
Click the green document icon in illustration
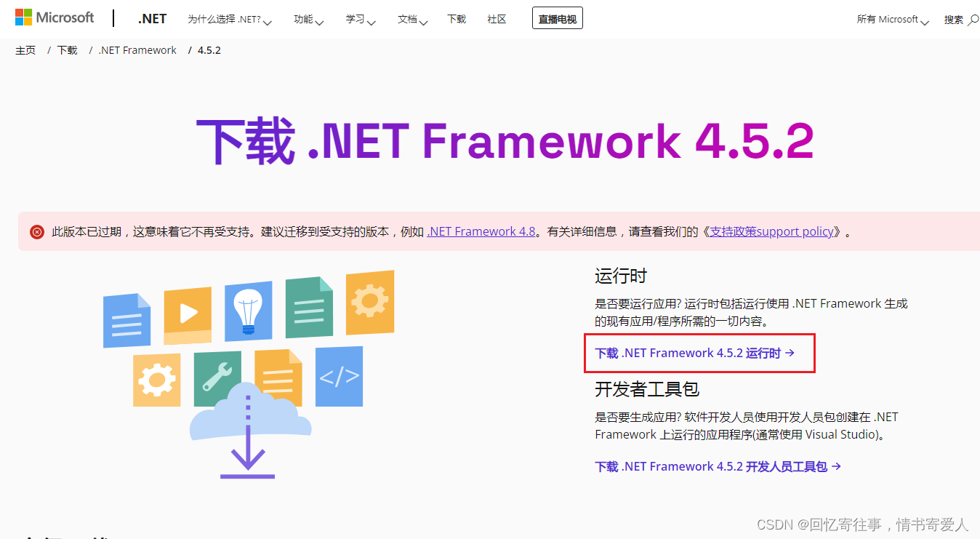[x=309, y=307]
